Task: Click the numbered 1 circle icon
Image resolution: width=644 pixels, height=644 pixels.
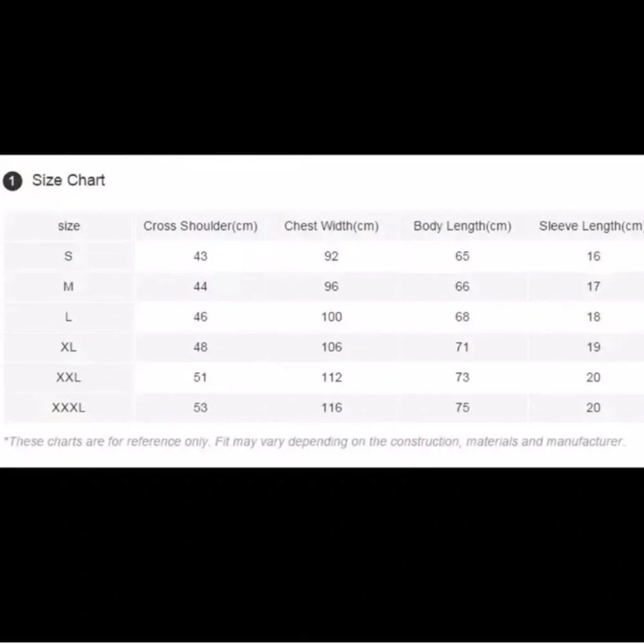Action: pos(12,181)
